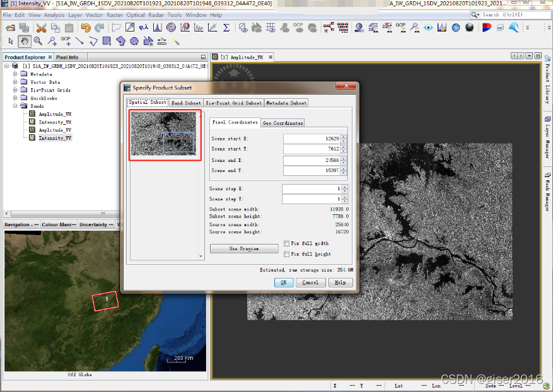
Task: Click OK in subset dialog
Action: [x=284, y=282]
